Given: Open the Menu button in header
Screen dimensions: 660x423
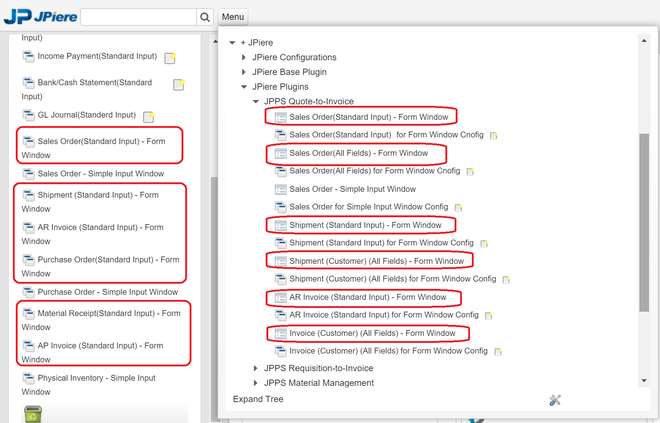Looking at the screenshot, I should click(x=233, y=17).
